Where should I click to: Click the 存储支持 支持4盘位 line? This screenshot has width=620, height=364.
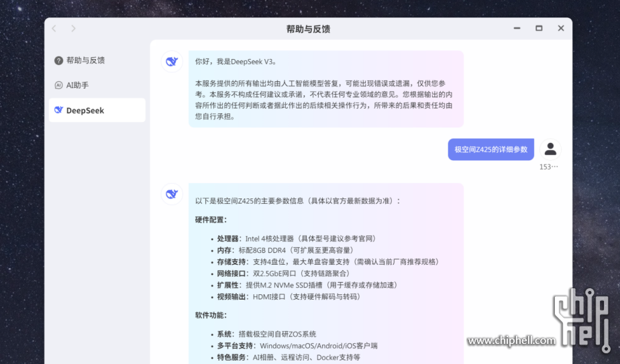click(328, 261)
